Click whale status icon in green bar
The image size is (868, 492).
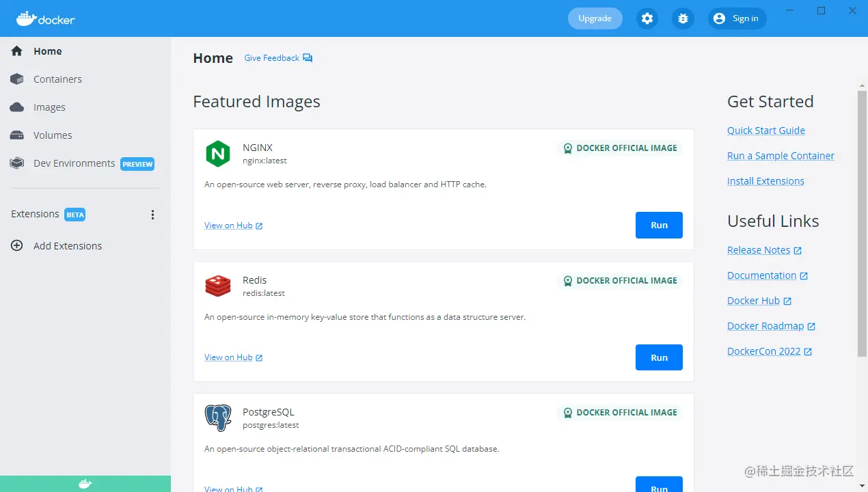coord(85,484)
